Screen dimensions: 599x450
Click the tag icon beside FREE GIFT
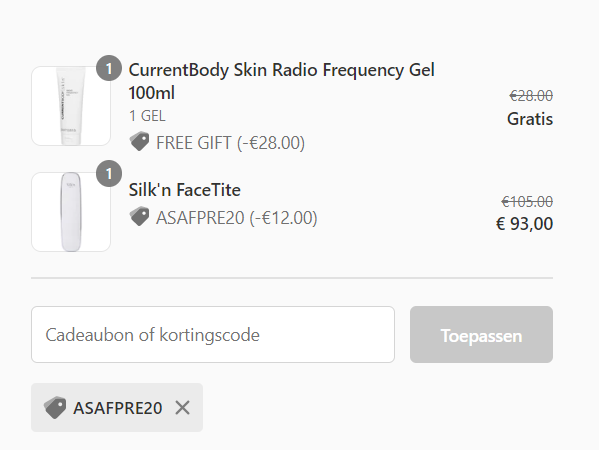(139, 141)
